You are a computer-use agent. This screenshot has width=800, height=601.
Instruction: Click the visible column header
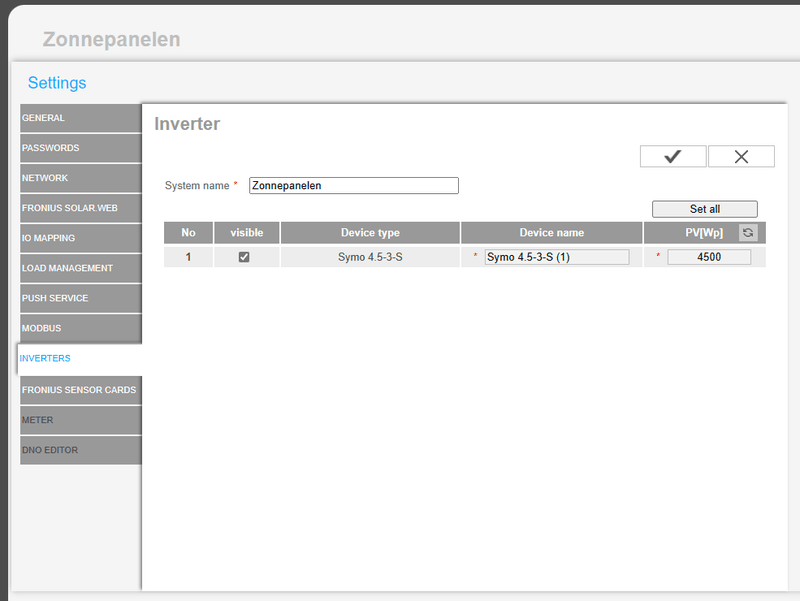(246, 233)
